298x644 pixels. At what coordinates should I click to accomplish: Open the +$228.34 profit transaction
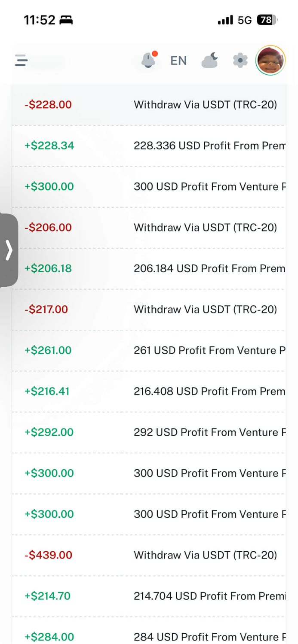coord(149,146)
